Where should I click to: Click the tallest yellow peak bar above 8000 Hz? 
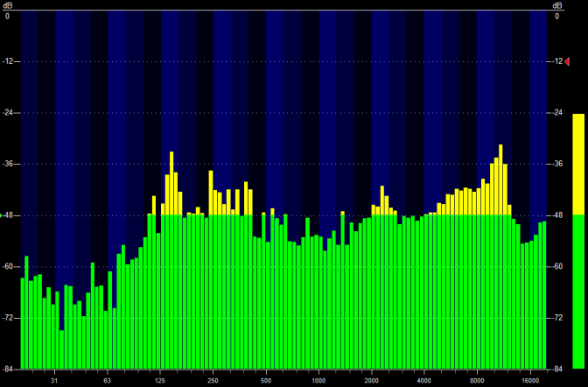(500, 179)
